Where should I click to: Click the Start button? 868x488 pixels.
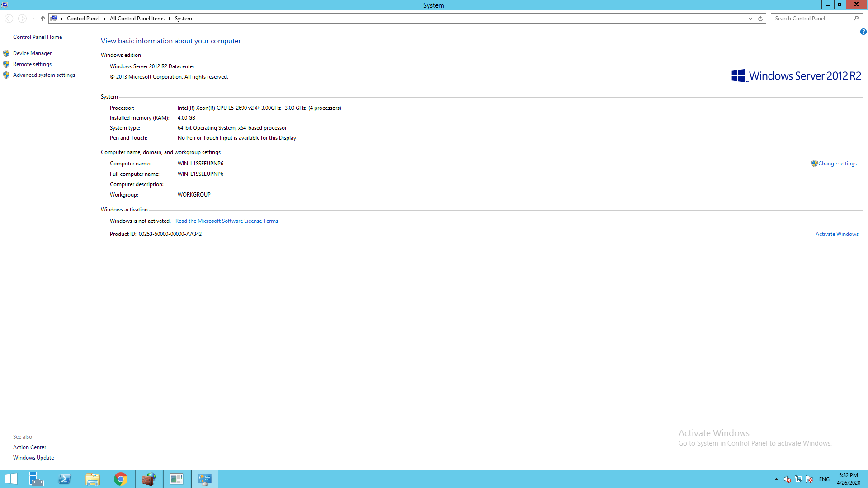tap(11, 479)
